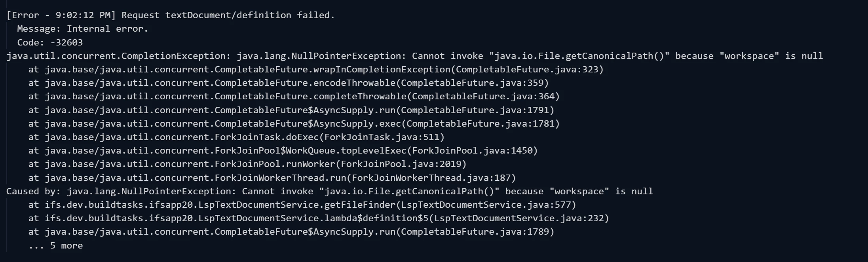Open the CompletableFuture.java:1781 reference

tap(483, 123)
